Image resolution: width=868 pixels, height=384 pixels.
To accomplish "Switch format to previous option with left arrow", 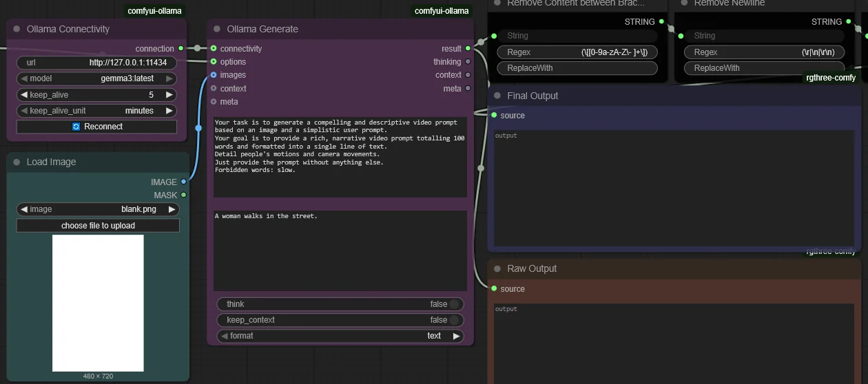I will click(x=224, y=336).
